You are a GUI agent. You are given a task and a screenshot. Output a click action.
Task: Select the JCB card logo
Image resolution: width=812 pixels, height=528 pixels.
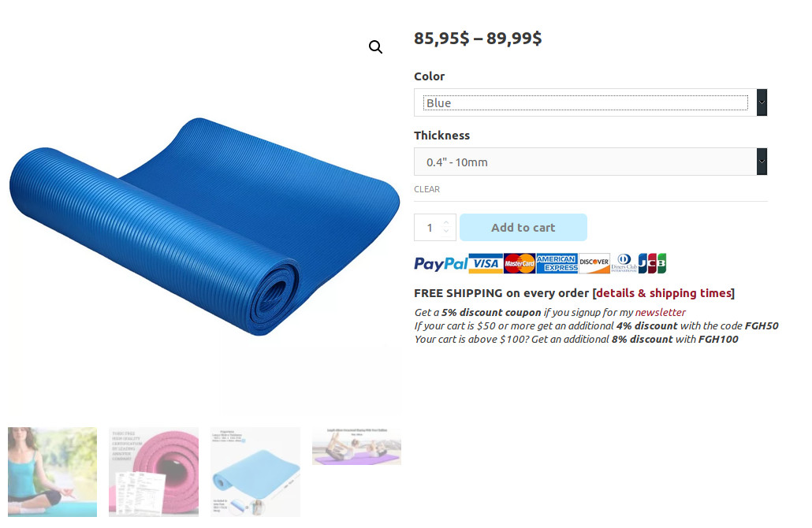coord(652,263)
